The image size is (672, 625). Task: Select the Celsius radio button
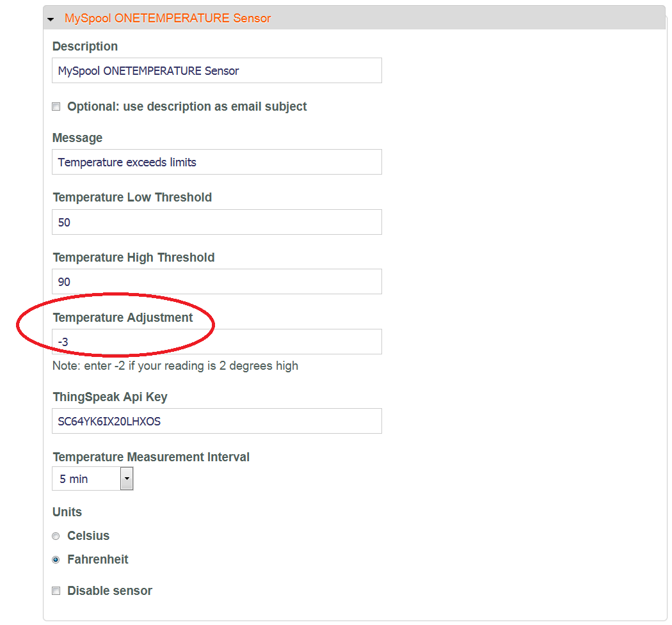pos(56,536)
